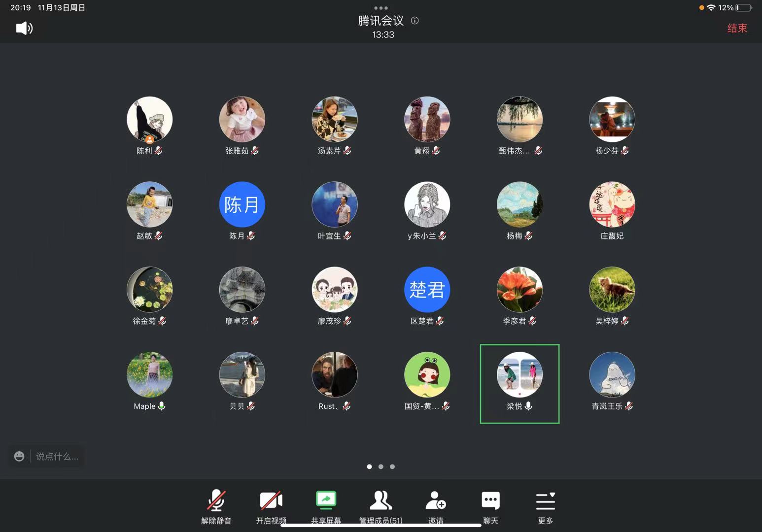Click the red 结束 end meeting button

pyautogui.click(x=737, y=28)
